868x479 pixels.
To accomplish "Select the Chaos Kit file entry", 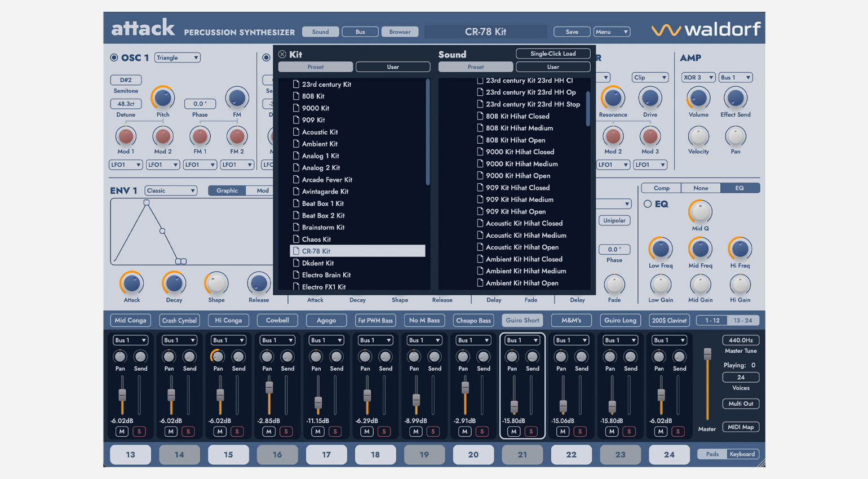I will coord(316,239).
